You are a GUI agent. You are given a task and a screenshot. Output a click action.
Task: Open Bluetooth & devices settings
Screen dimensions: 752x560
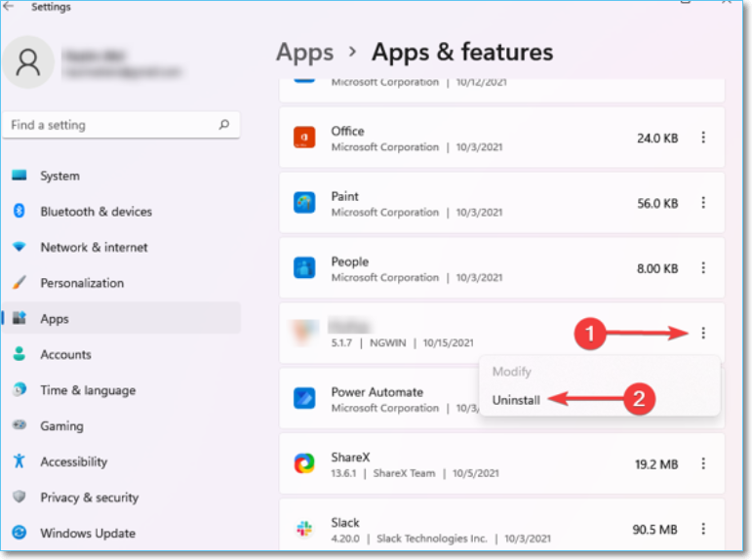coord(96,212)
